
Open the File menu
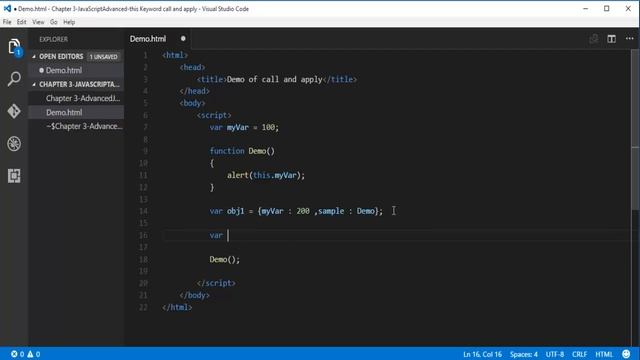(x=7, y=22)
